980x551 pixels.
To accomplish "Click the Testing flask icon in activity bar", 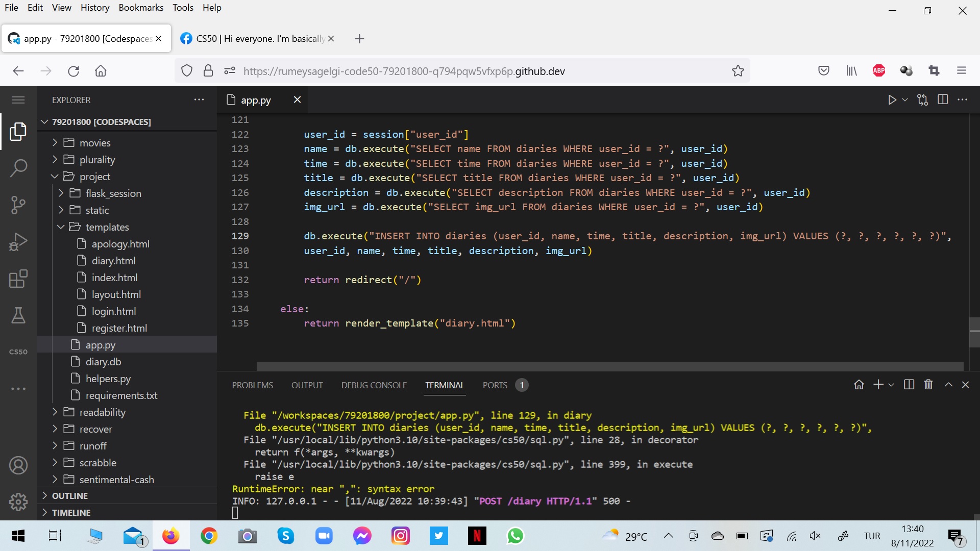I will (x=18, y=315).
